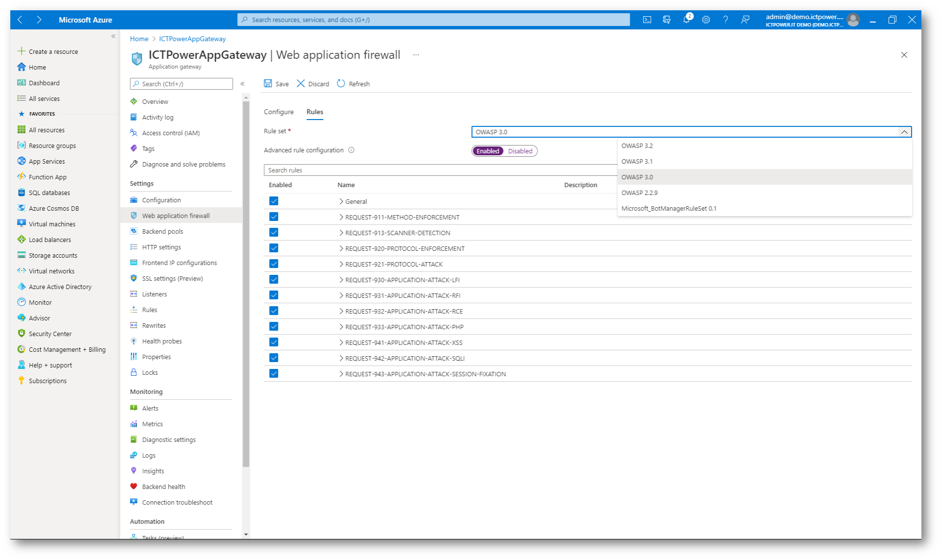Uncheck REQUEST-930-APPLICATION-ATTACK-LFI checkbox
This screenshot has height=560, width=942.
click(274, 279)
